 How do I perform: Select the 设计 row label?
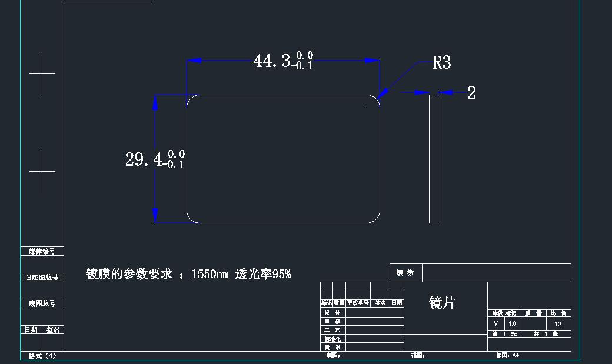(x=332, y=313)
